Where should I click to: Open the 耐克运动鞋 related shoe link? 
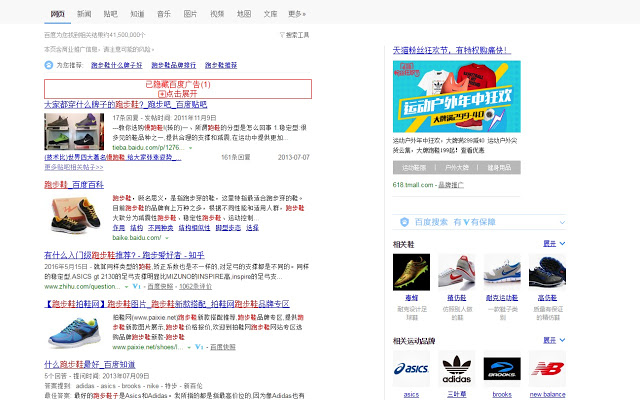[502, 298]
